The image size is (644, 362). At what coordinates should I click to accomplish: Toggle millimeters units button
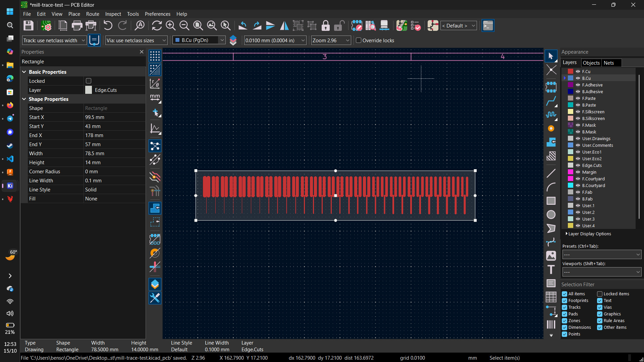pyautogui.click(x=155, y=98)
